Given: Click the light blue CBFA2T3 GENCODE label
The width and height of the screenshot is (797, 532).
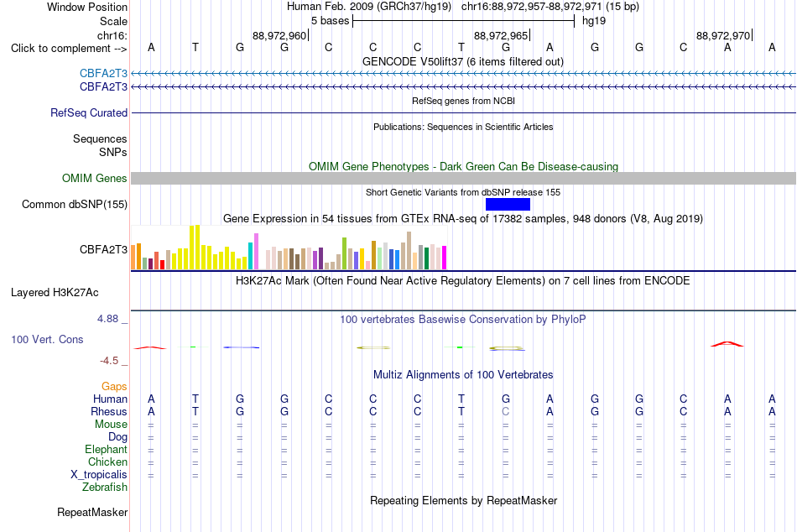Looking at the screenshot, I should click(x=103, y=73).
